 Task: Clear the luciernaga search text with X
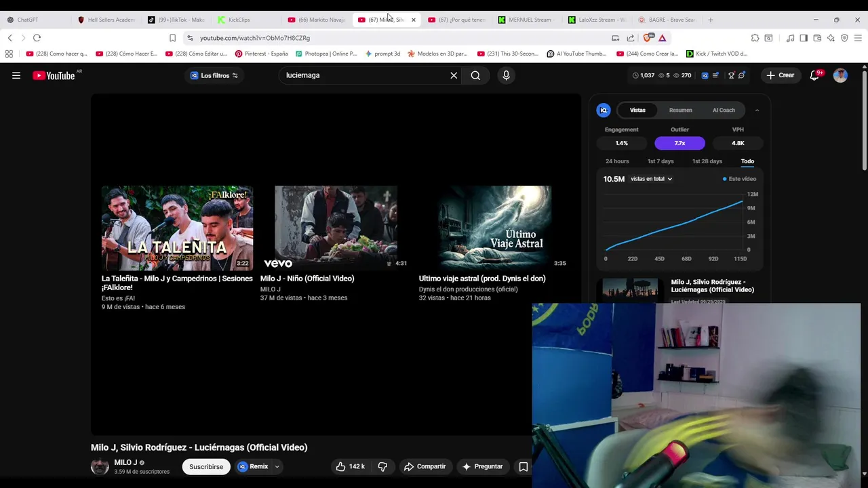click(454, 75)
